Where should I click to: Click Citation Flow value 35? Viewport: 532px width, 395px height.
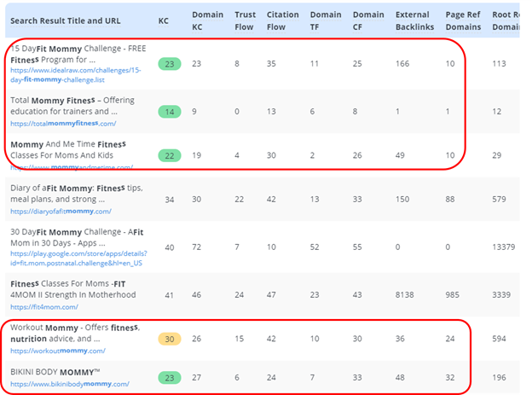tap(271, 63)
